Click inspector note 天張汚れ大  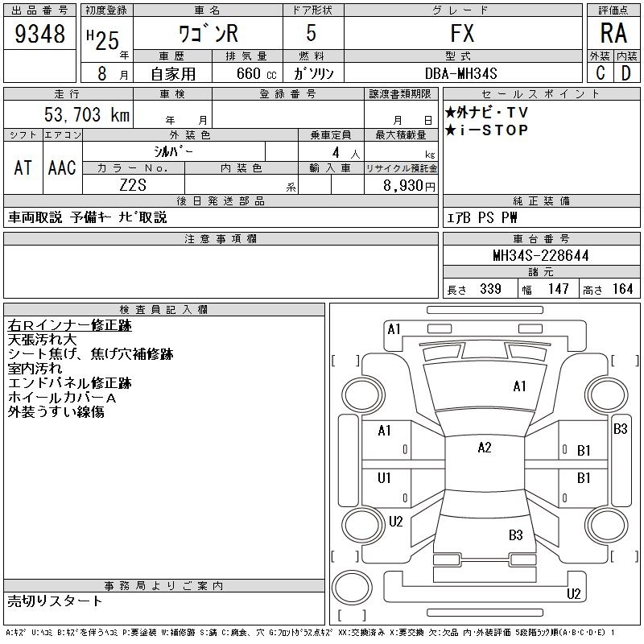(x=42, y=340)
